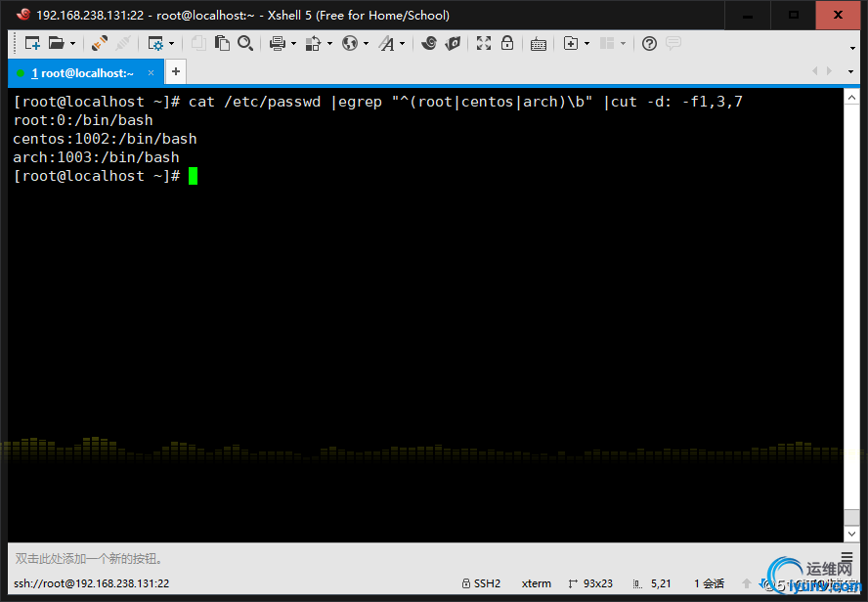Click the terminal vertical scrollbar thumb

(851, 518)
